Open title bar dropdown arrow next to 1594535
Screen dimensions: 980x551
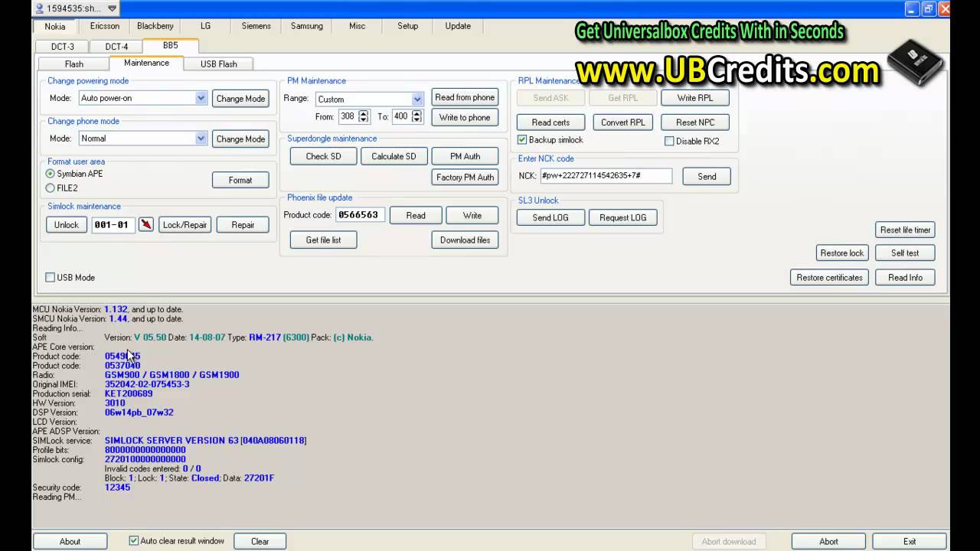[x=112, y=8]
